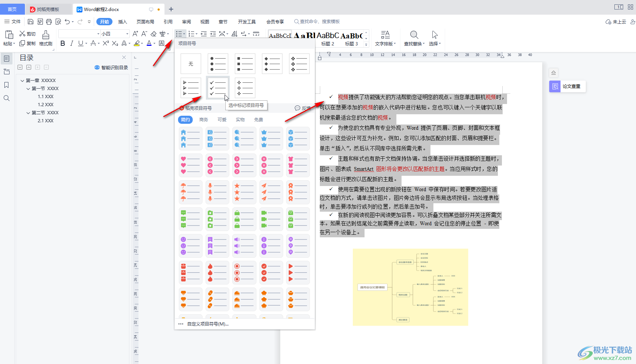
Task: Select the solid square bullet style
Action: click(245, 64)
